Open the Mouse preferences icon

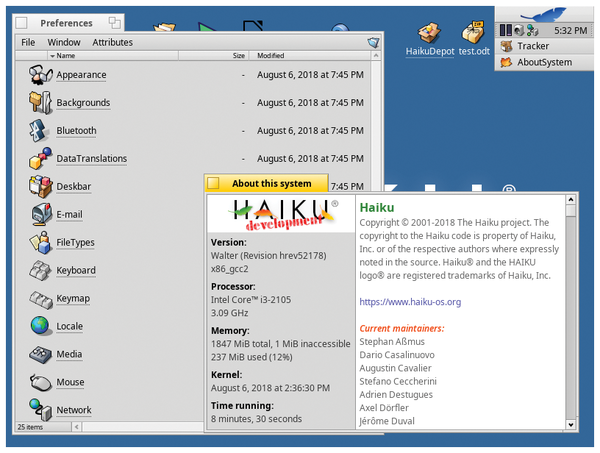click(x=41, y=382)
